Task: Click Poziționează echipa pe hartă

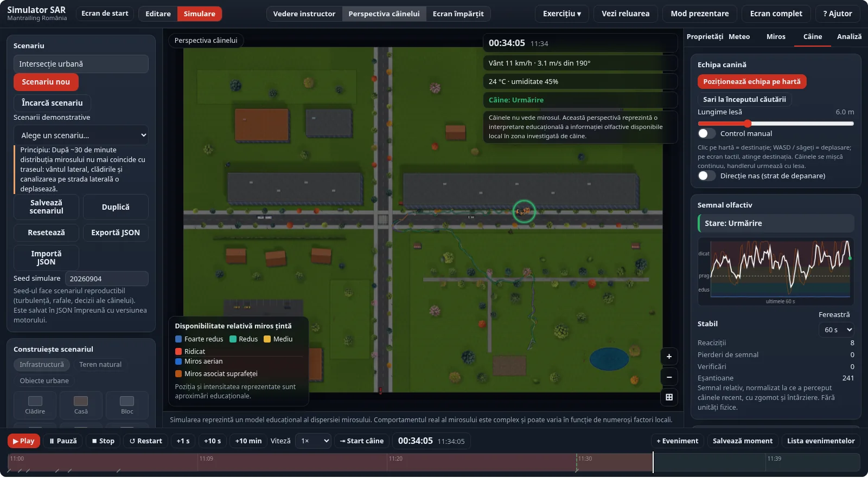Action: point(752,82)
